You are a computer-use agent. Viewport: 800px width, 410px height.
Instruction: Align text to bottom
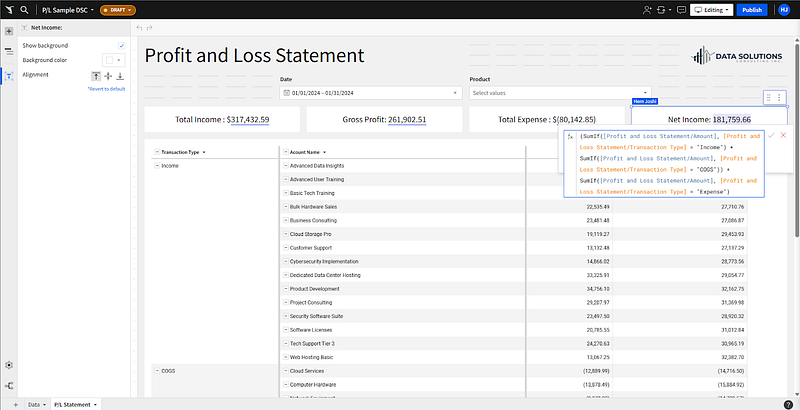pos(120,75)
